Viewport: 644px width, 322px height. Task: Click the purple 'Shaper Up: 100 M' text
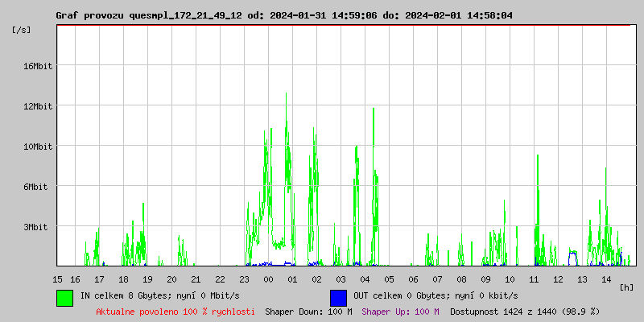[400, 312]
